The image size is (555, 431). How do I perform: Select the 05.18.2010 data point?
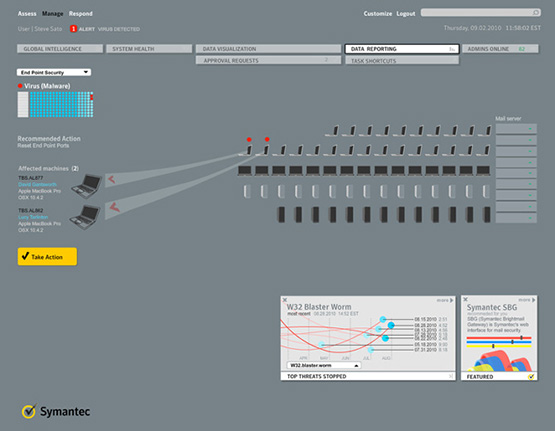tap(321, 344)
